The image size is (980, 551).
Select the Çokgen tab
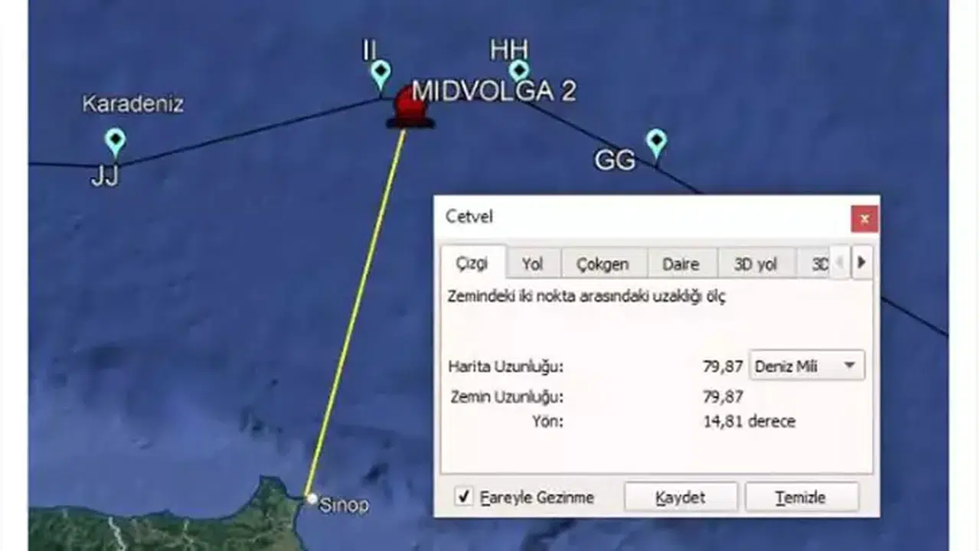[x=603, y=264]
